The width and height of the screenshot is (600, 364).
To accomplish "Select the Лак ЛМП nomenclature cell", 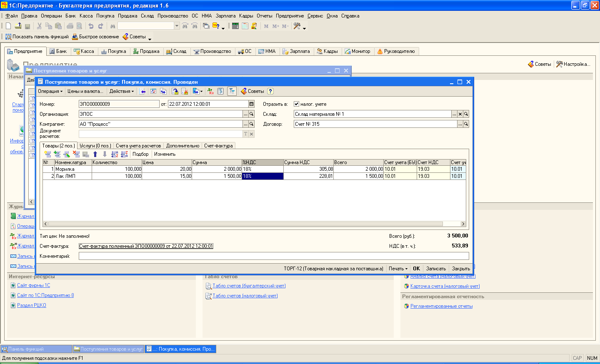I will (x=73, y=176).
